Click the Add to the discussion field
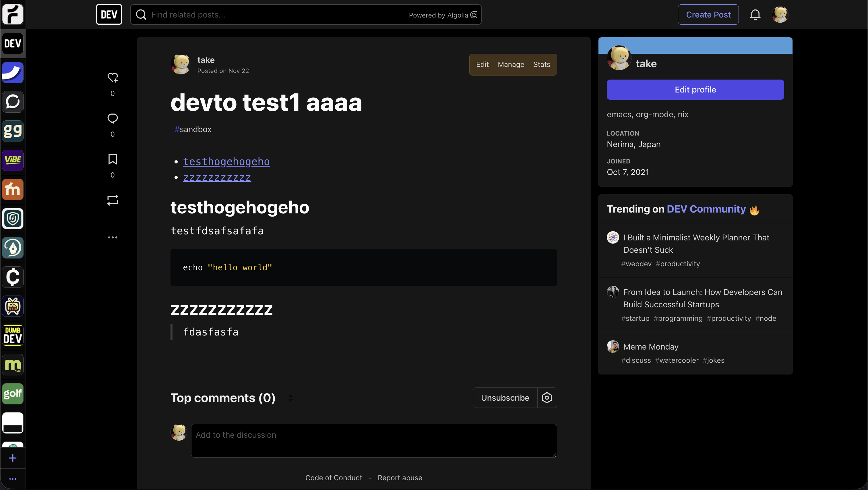This screenshot has width=868, height=490. [374, 440]
